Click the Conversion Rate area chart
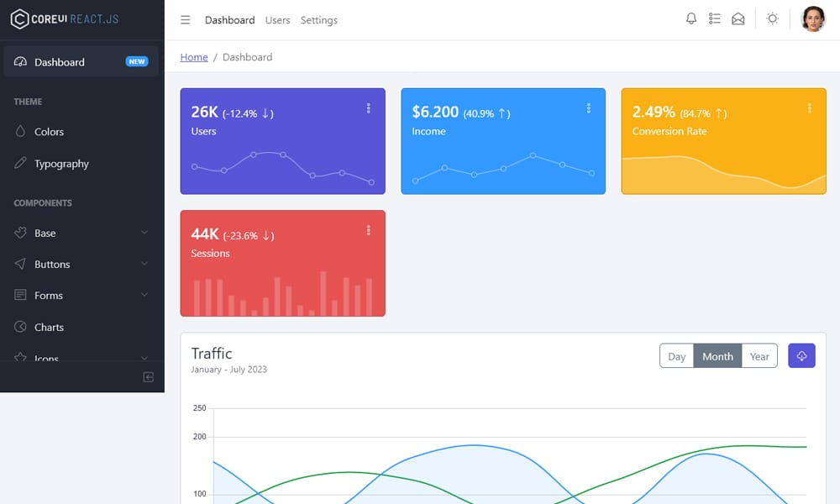The width and height of the screenshot is (840, 504). click(724, 174)
